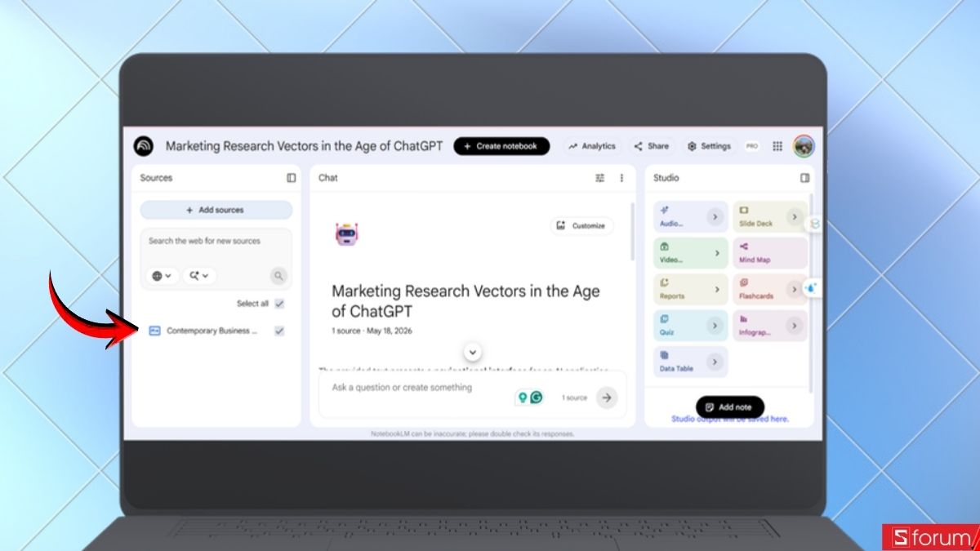Click the robot emoji notebook icon
Image resolution: width=980 pixels, height=551 pixels.
click(347, 234)
